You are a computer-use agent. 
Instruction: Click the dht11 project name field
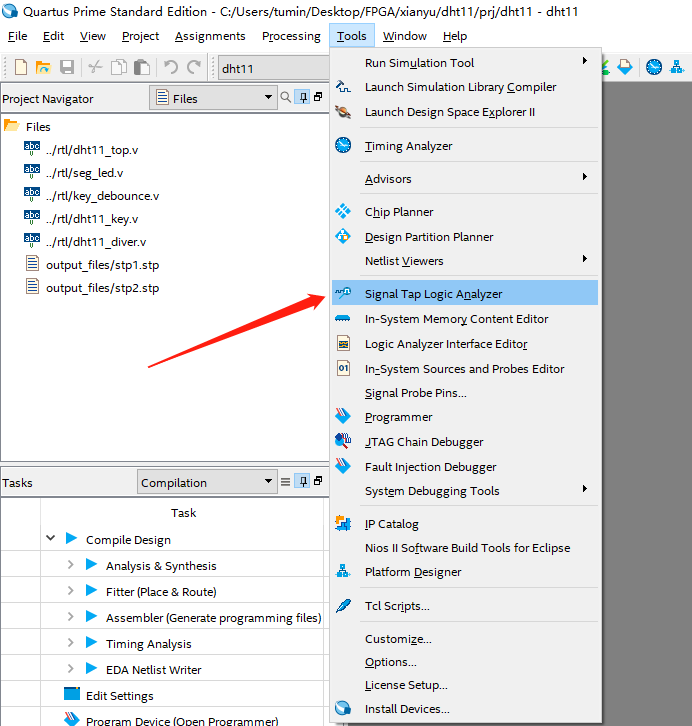coord(274,68)
